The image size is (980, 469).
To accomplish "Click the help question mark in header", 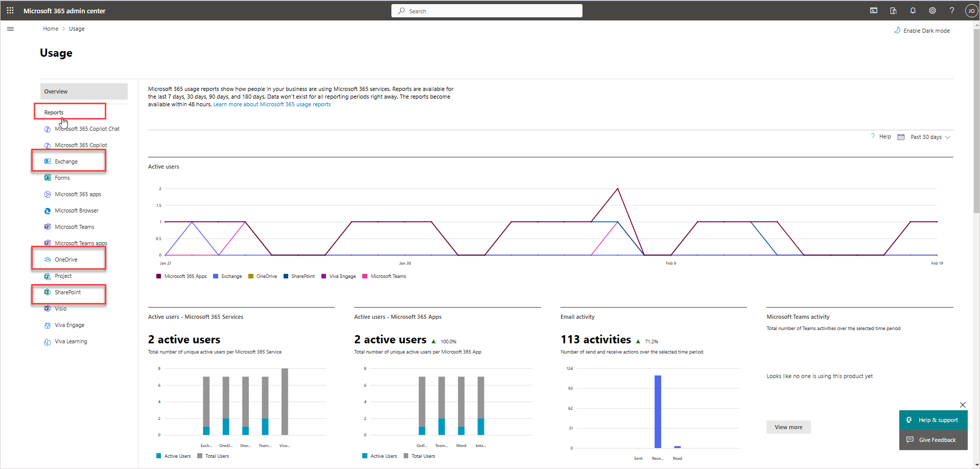I will (951, 11).
